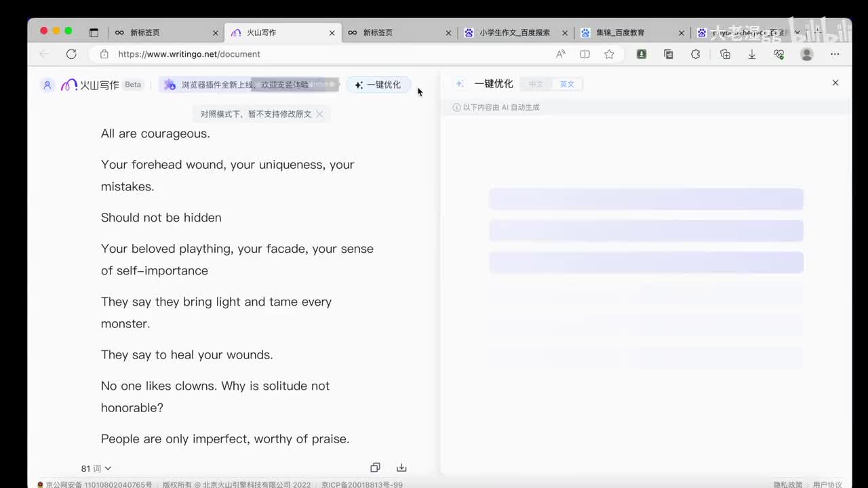Click the copy document icon at bottom

pyautogui.click(x=375, y=468)
